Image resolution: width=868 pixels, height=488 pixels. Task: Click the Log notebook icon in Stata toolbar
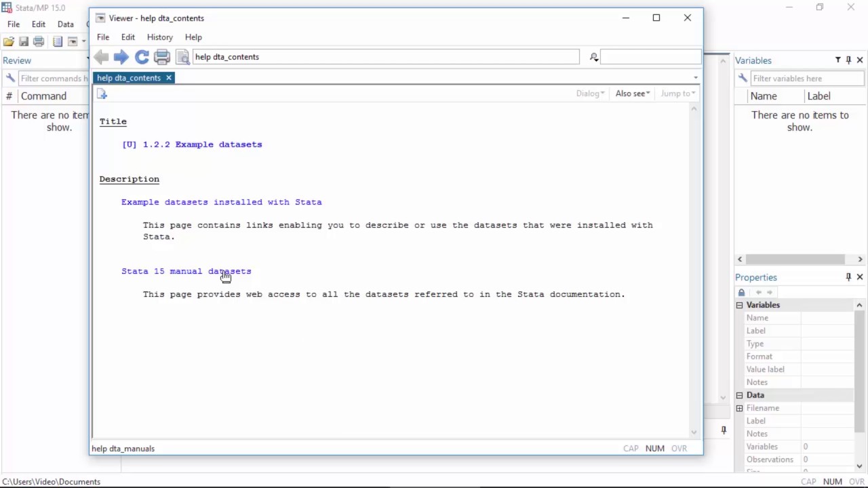pos(58,42)
